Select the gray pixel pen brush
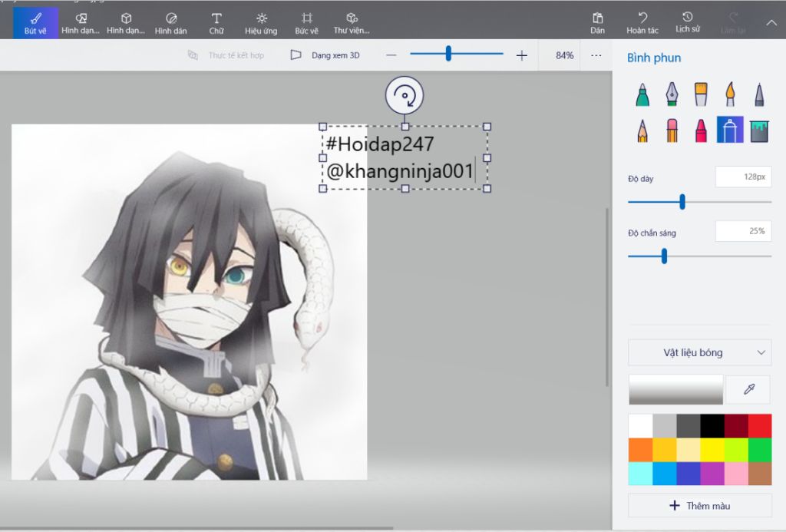The width and height of the screenshot is (786, 532). (x=759, y=94)
